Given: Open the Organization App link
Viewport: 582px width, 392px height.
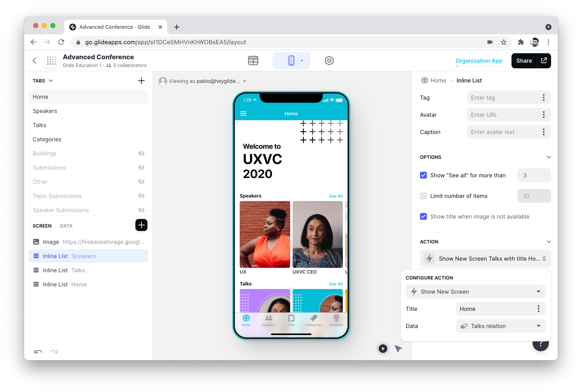Looking at the screenshot, I should tap(479, 61).
